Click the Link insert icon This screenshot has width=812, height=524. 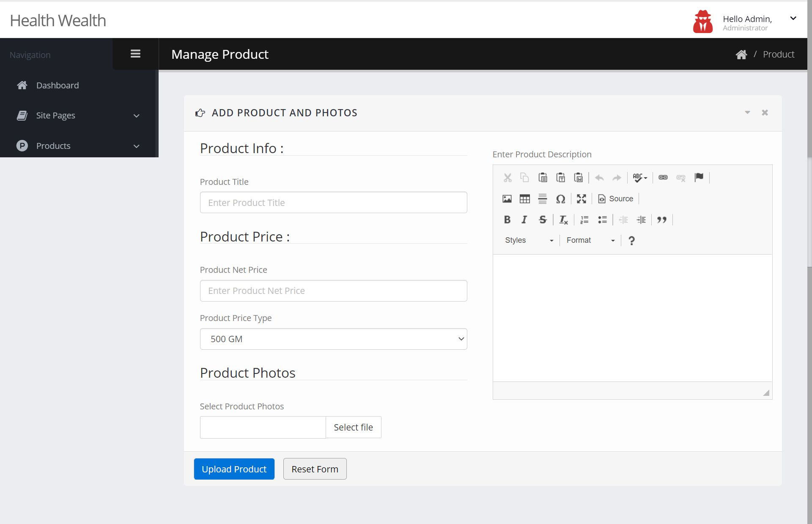tap(663, 178)
